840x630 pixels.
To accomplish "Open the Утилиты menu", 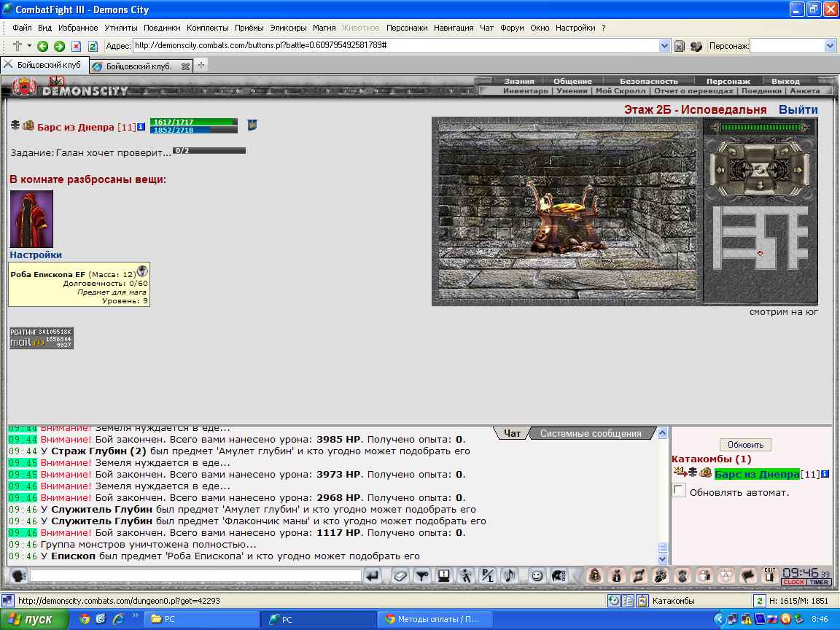I will pos(120,28).
